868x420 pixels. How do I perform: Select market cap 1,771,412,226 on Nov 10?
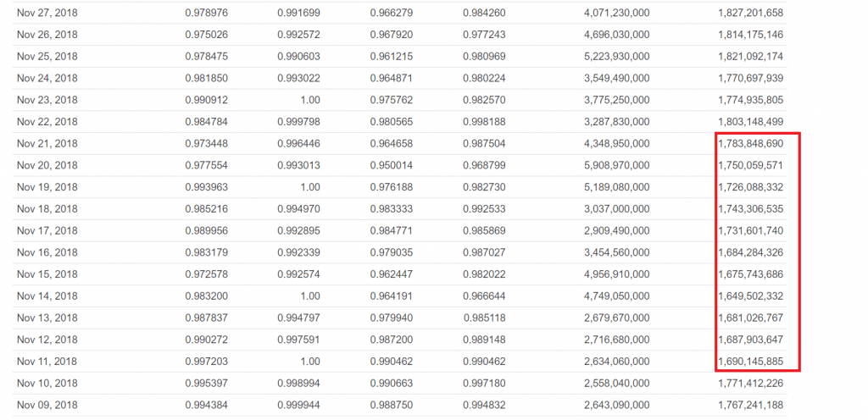[x=751, y=384]
